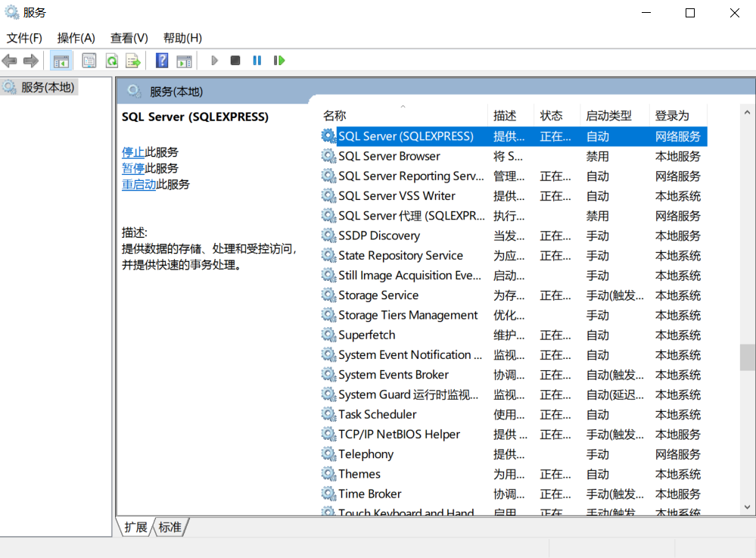Image resolution: width=756 pixels, height=558 pixels.
Task: Open the 查看 menu
Action: pos(126,37)
